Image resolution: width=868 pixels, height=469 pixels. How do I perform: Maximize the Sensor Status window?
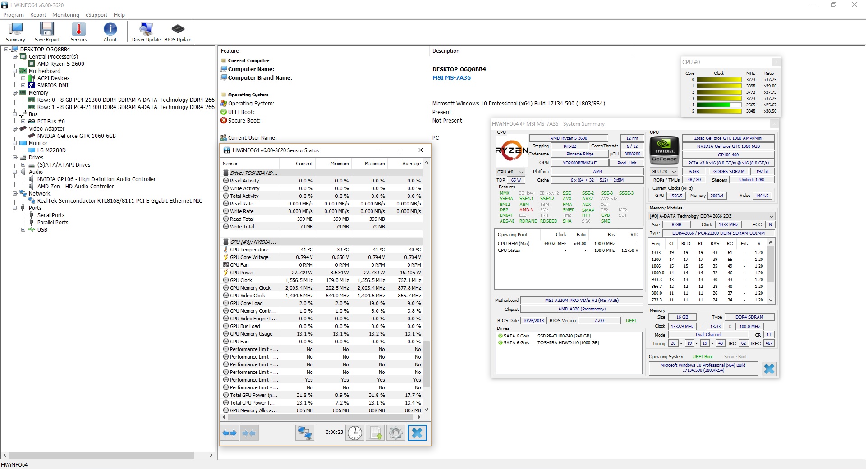point(400,150)
